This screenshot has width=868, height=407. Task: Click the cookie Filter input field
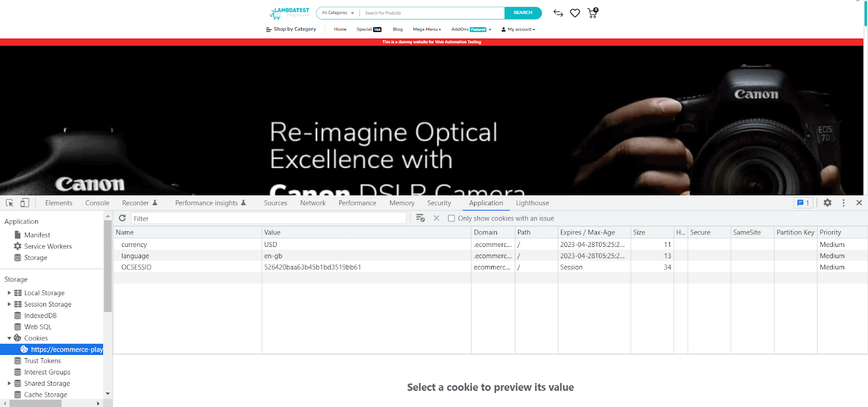click(269, 218)
